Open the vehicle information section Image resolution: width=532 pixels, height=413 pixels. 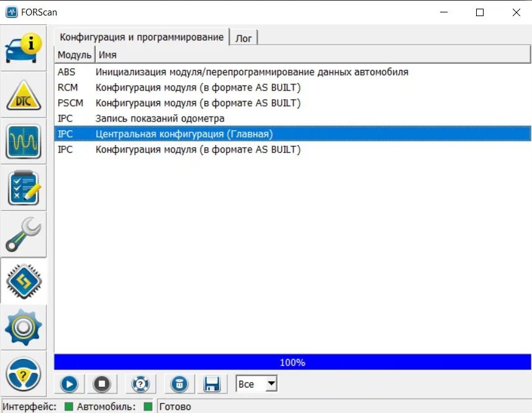[x=24, y=48]
